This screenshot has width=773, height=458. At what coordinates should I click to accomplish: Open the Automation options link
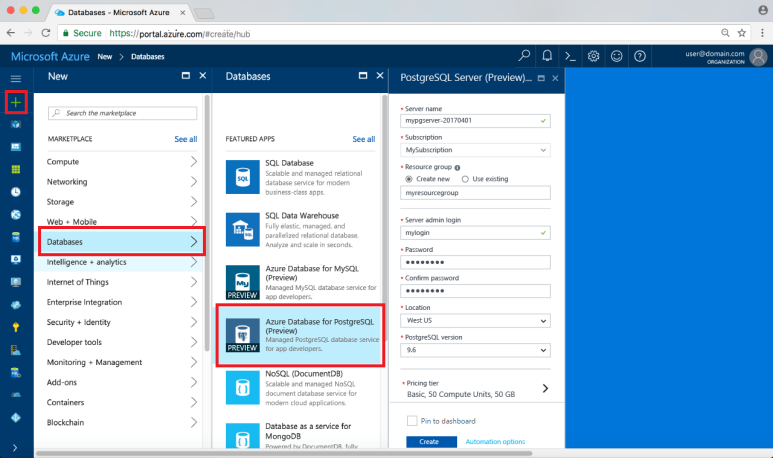[x=495, y=442]
